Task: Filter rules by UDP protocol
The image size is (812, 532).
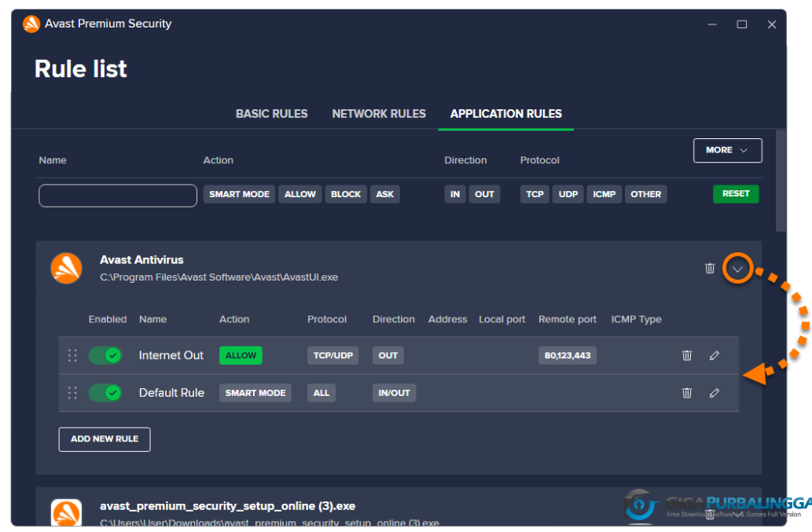Action: coord(568,194)
